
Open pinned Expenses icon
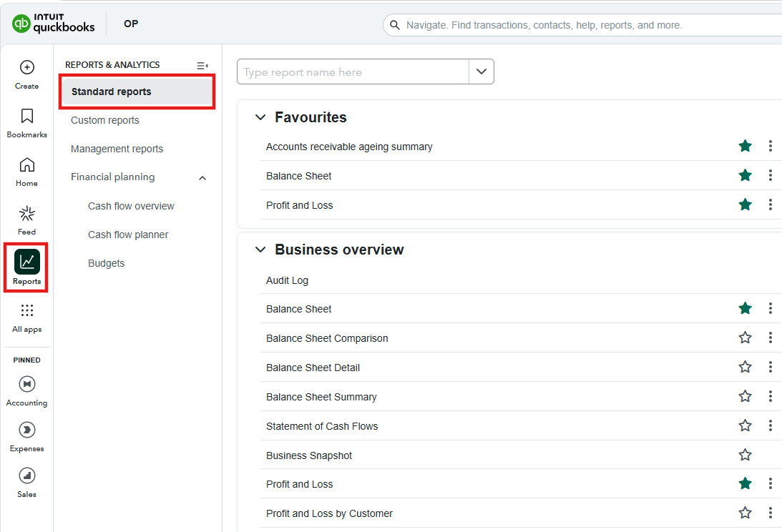[x=27, y=430]
